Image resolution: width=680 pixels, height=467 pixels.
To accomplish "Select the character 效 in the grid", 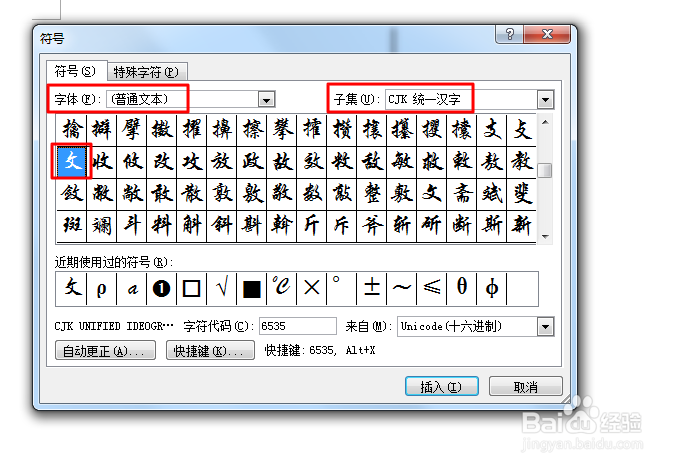I will [311, 162].
